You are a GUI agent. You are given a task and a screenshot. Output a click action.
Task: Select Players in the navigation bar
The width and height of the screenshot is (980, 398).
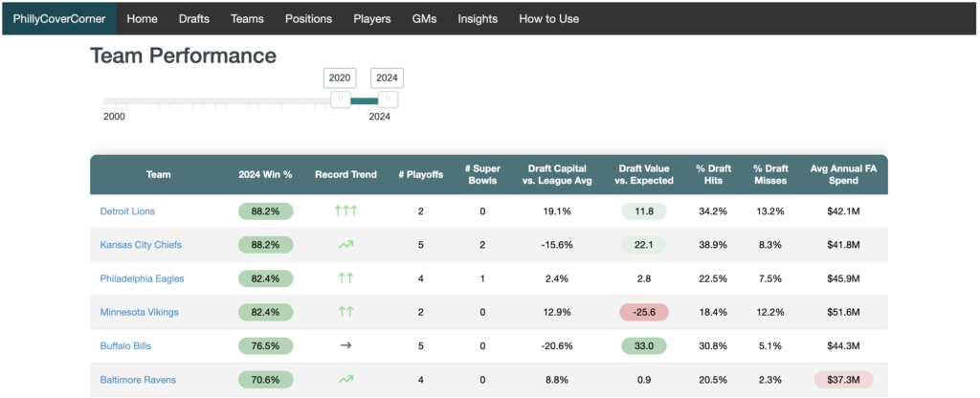pos(372,18)
